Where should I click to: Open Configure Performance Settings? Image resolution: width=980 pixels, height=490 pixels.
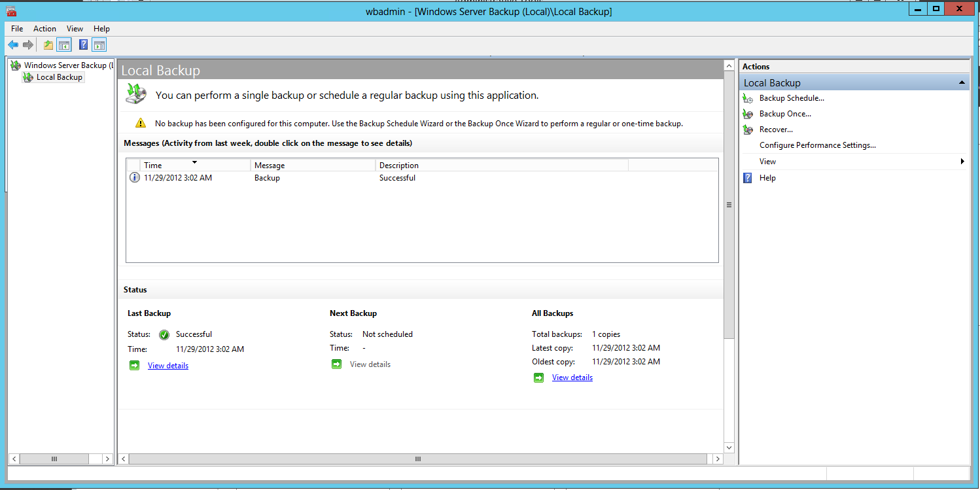click(x=817, y=145)
